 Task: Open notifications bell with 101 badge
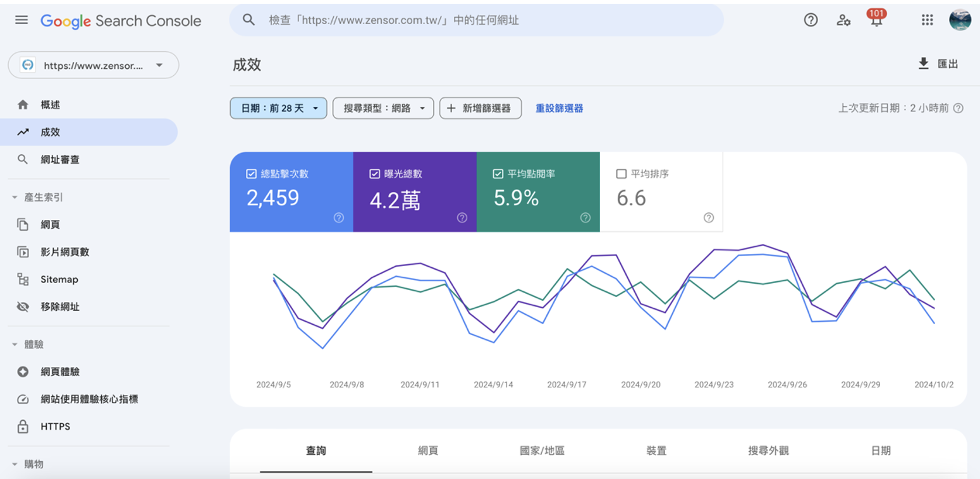tap(876, 18)
